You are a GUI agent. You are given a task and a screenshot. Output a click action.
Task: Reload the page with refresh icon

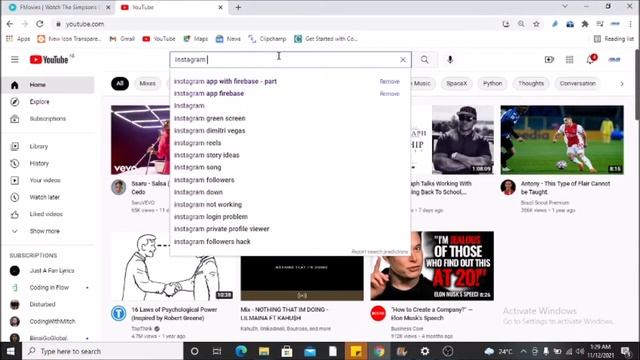[40, 24]
